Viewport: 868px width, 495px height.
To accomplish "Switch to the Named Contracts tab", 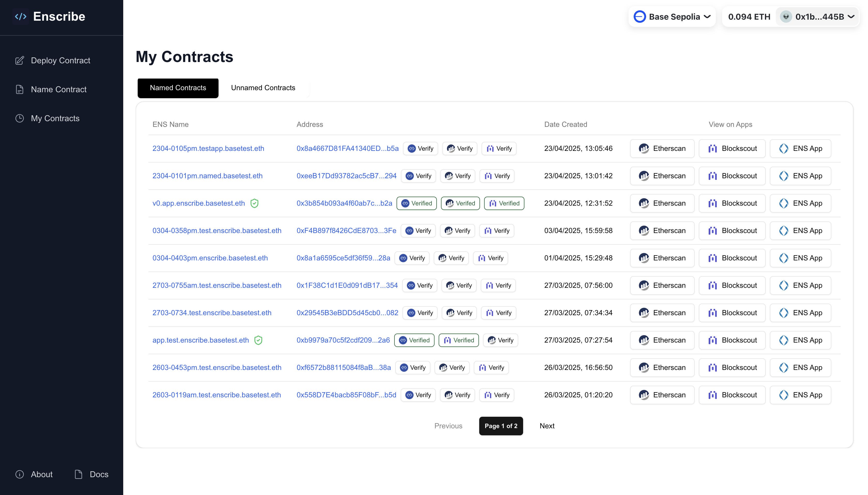I will click(178, 88).
